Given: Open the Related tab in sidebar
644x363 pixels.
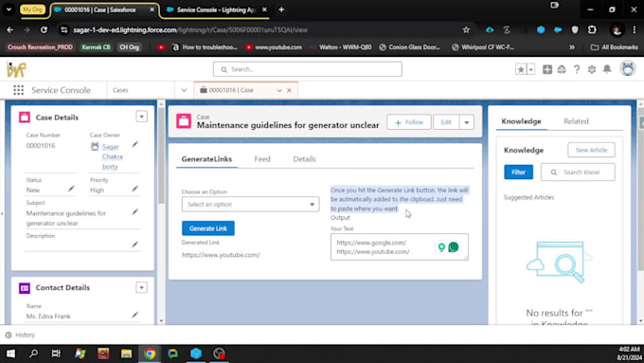Looking at the screenshot, I should pos(576,121).
